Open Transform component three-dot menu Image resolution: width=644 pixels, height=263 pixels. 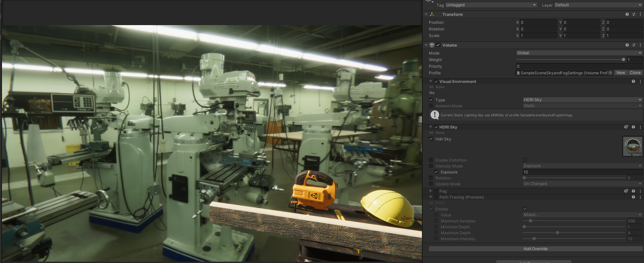(640, 15)
